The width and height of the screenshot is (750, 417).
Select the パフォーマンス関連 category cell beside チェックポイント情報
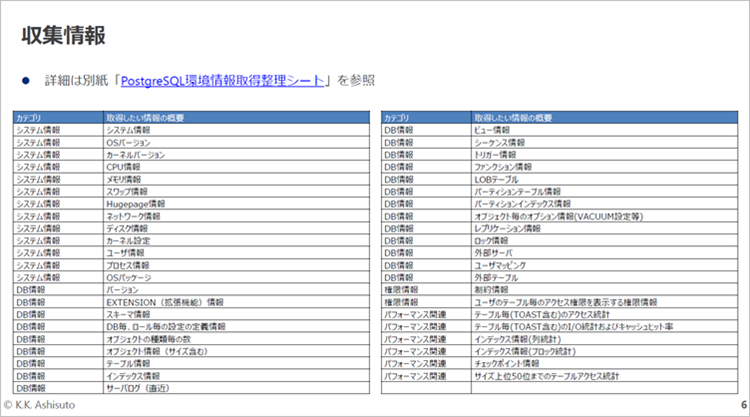426,363
